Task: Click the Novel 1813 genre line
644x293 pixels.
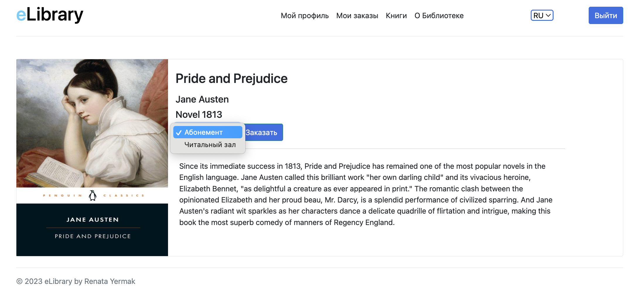Action: 199,114
